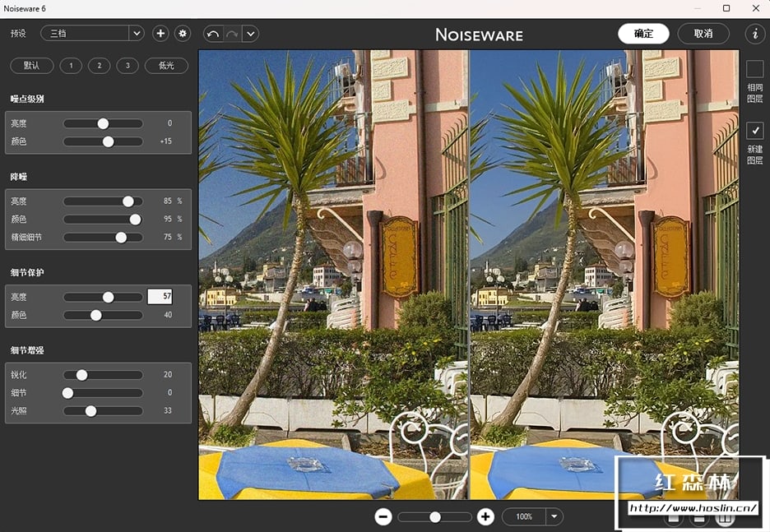
Task: Edit the 细节保护 亮度 value field 57
Action: 160,296
